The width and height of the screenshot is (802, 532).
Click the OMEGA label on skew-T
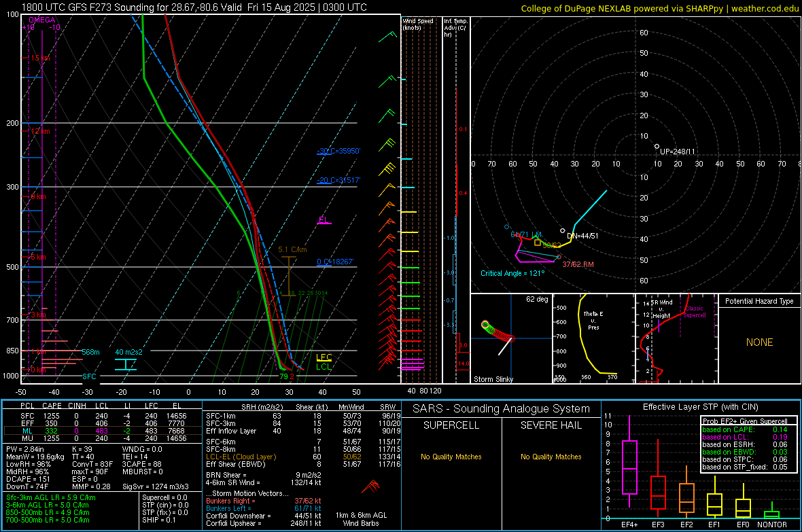pos(41,20)
